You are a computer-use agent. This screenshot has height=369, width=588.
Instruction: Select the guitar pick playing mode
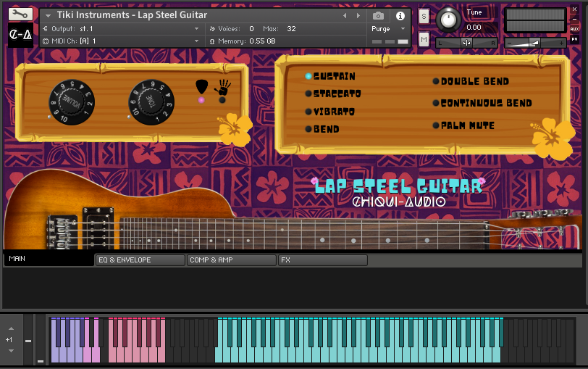click(x=202, y=87)
